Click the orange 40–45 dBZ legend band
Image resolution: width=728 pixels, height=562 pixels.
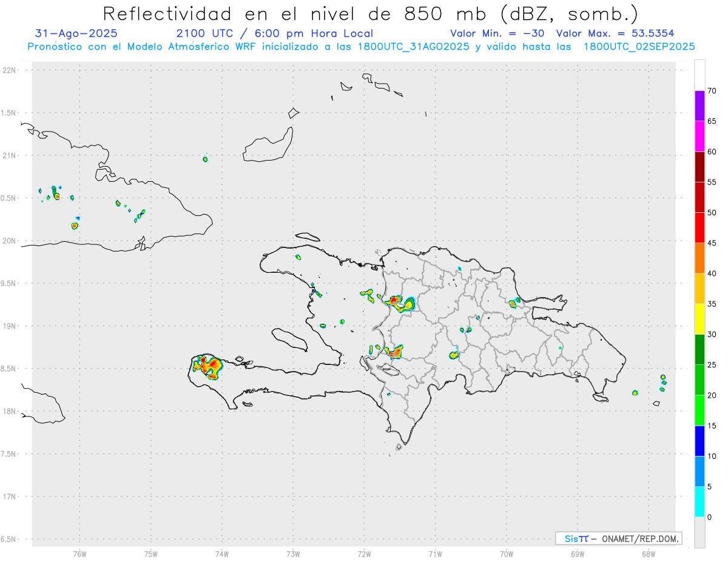[x=699, y=258]
